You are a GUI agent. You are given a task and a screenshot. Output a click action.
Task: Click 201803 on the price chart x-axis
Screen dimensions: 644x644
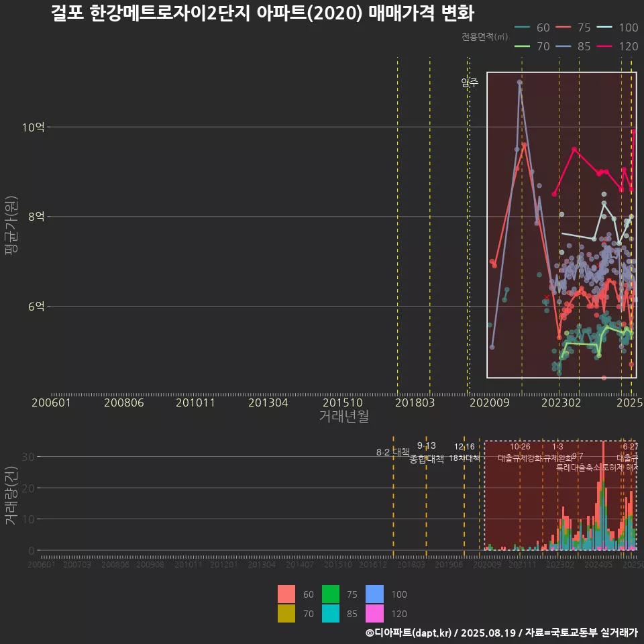[415, 402]
